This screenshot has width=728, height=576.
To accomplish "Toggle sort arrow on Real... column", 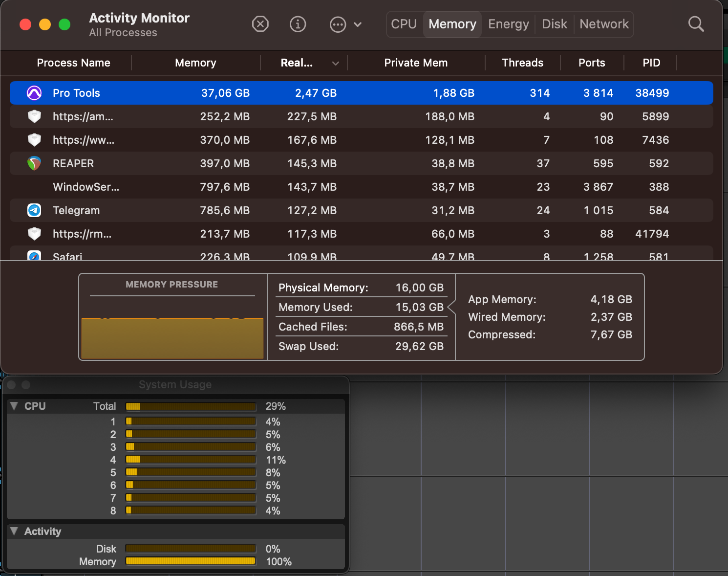I will point(336,63).
